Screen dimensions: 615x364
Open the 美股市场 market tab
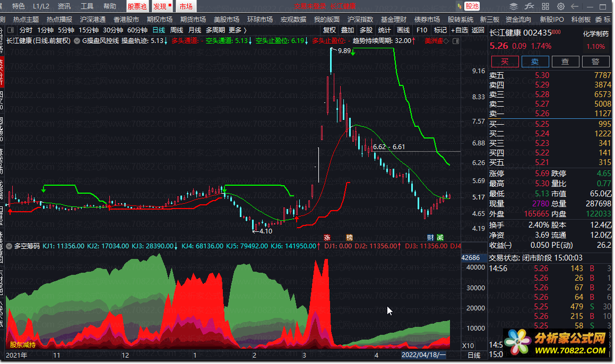point(227,19)
